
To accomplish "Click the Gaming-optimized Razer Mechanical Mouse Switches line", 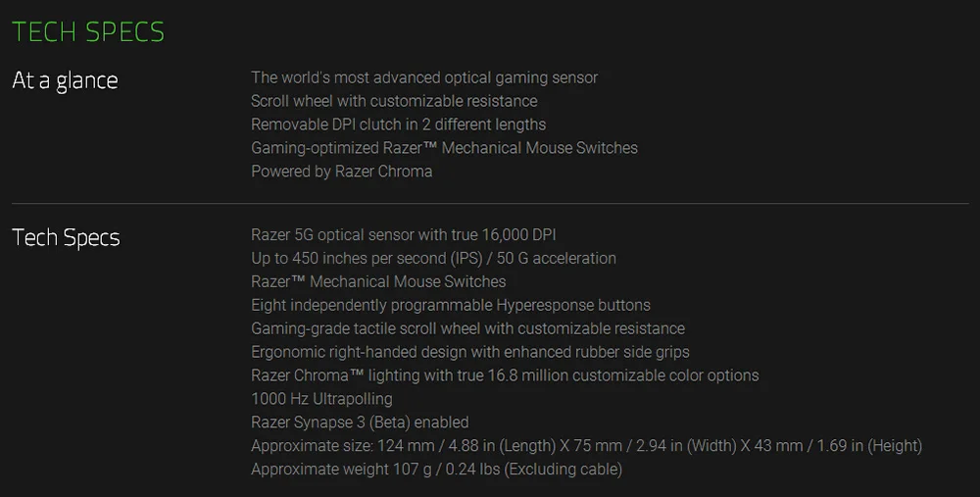I will click(x=444, y=148).
